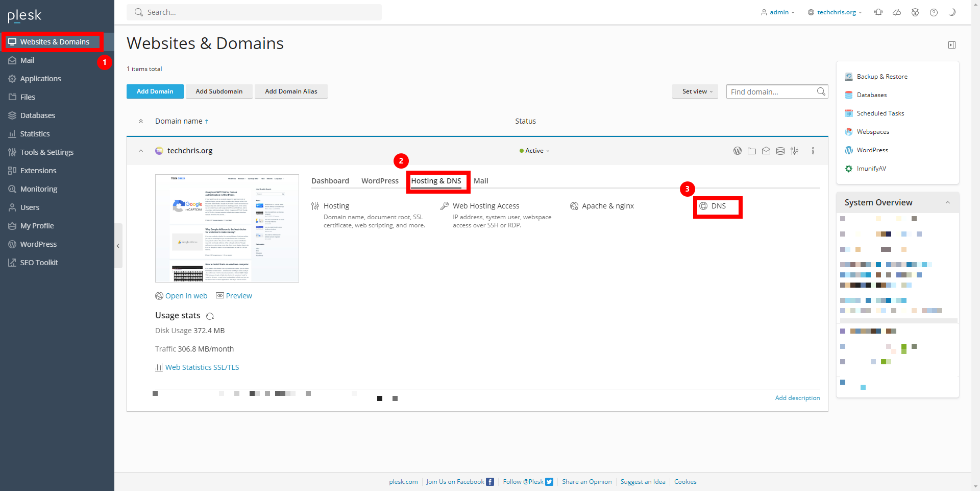
Task: Click the help question mark icon
Action: 933,12
